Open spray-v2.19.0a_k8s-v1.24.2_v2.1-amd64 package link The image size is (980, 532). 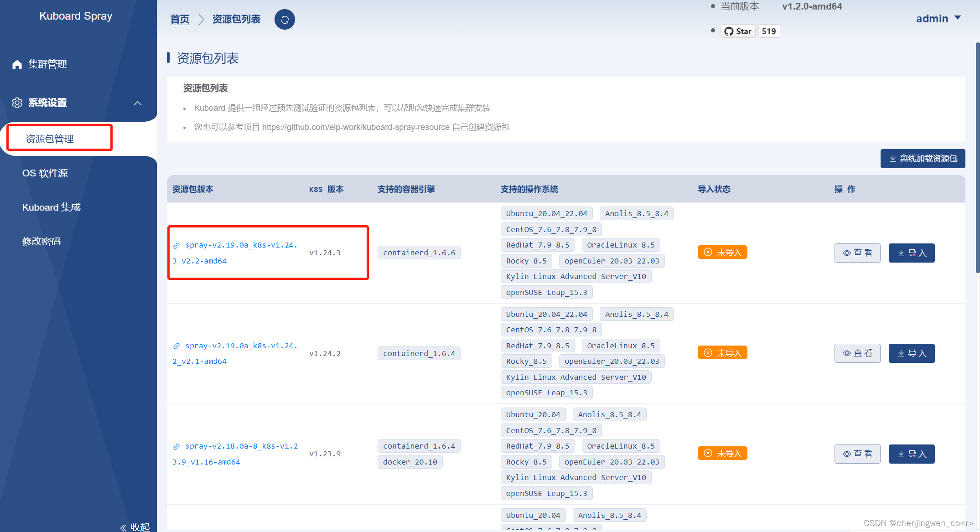235,353
